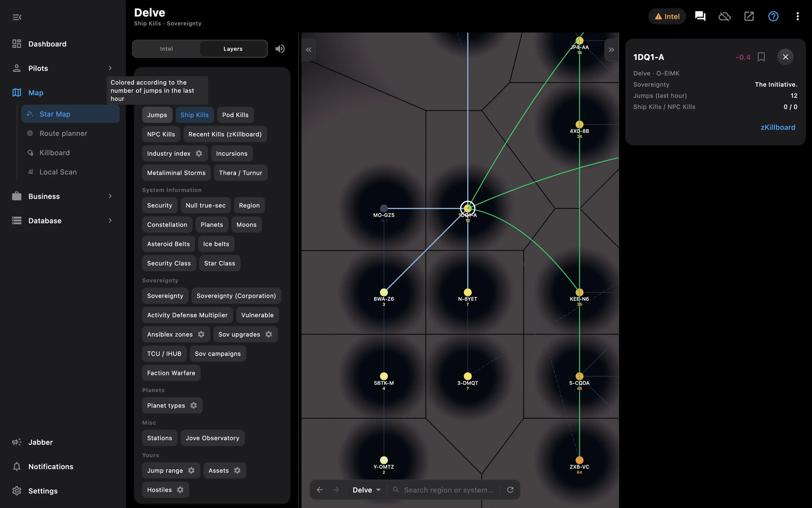Expand the Business section chevron
This screenshot has height=508, width=812.
coord(110,196)
